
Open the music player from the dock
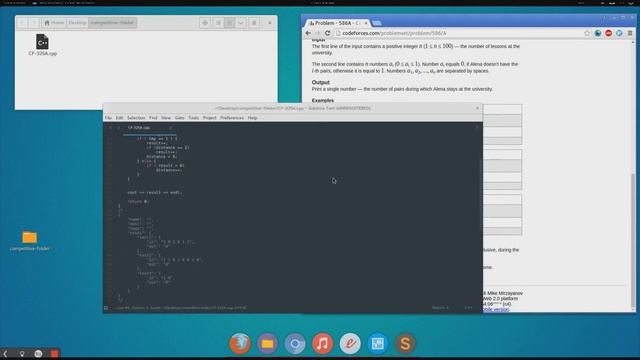(x=322, y=343)
